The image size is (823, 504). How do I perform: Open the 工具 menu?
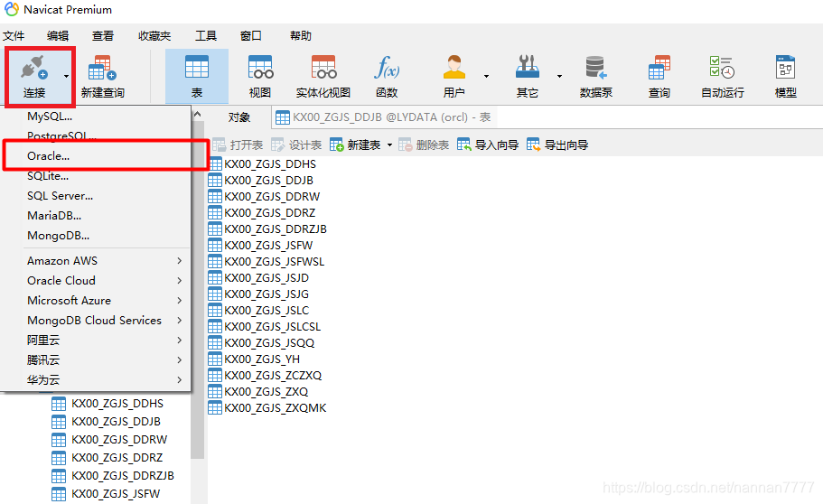206,36
